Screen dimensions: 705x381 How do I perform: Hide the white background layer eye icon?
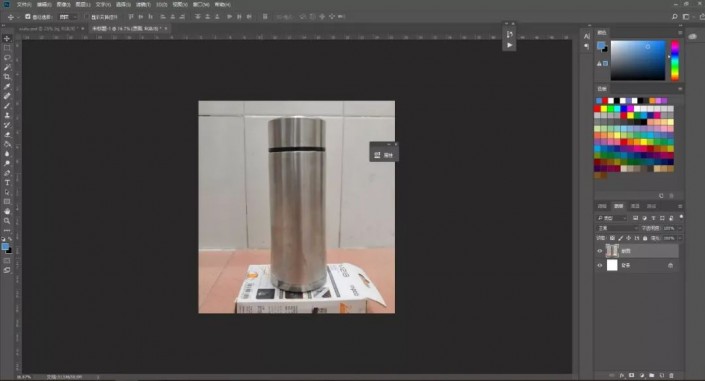click(599, 265)
